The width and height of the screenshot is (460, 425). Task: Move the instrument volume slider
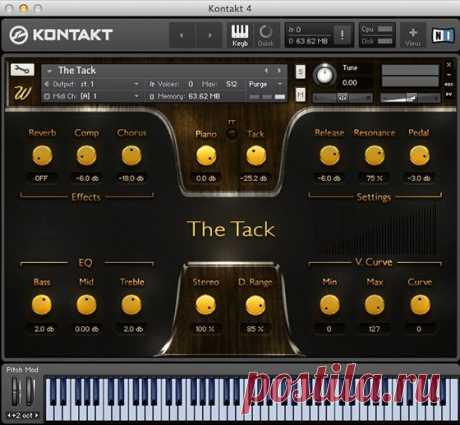coord(410,98)
